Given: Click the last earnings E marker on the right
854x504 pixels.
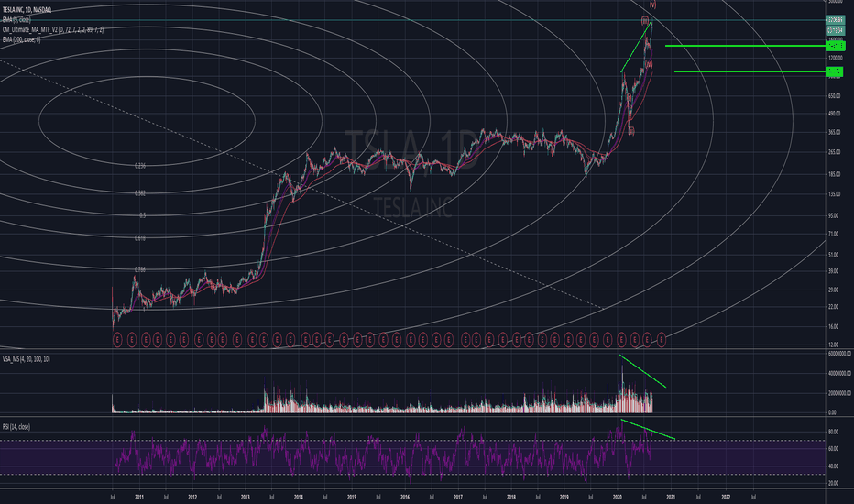Looking at the screenshot, I should pos(662,340).
